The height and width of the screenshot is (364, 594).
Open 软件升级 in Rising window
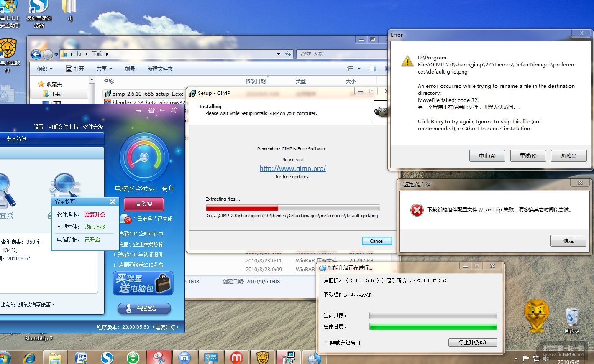point(93,127)
